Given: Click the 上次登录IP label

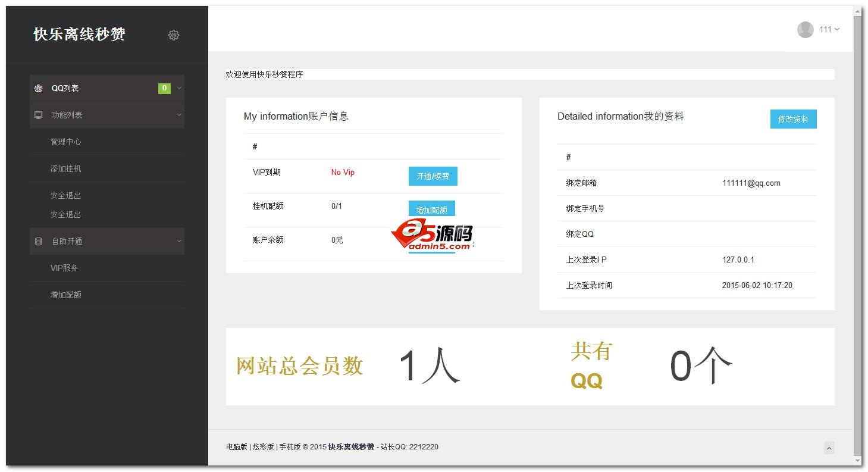Looking at the screenshot, I should (587, 260).
